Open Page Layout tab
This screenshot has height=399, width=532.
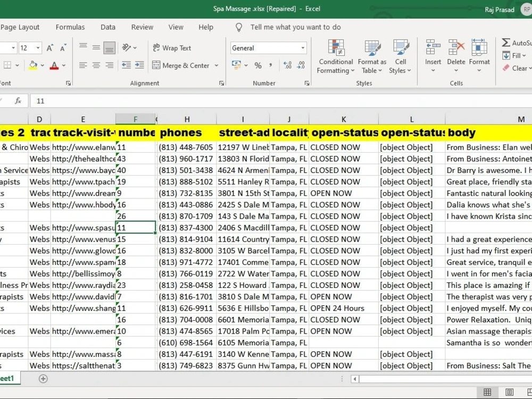pos(20,27)
